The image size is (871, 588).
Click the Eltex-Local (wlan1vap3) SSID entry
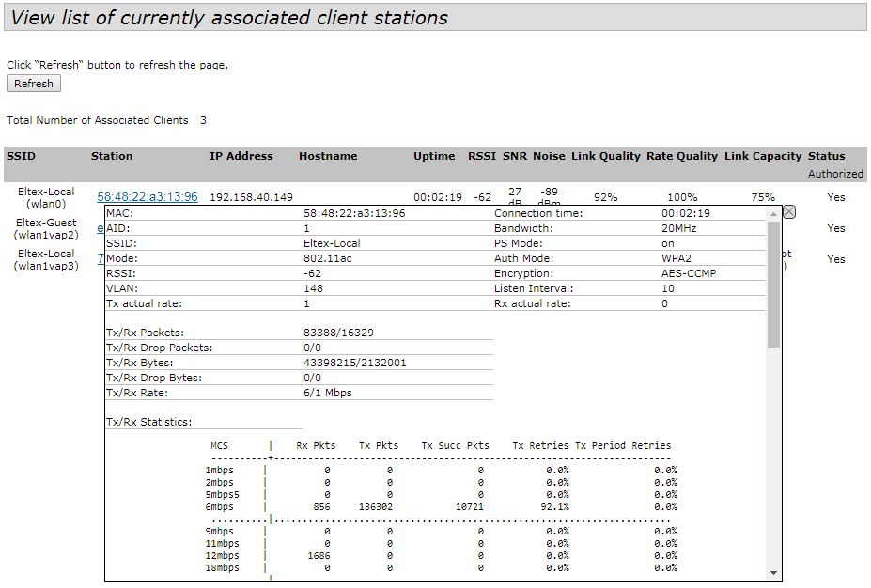pos(46,259)
